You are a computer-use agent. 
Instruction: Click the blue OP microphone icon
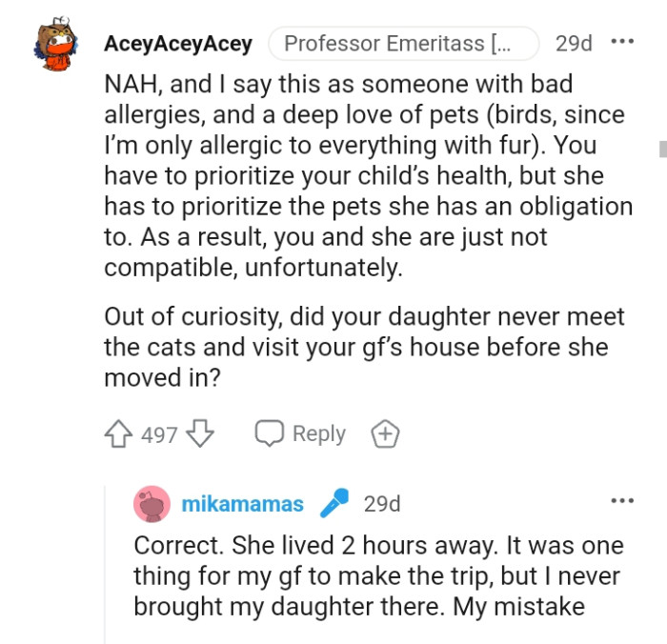[333, 504]
